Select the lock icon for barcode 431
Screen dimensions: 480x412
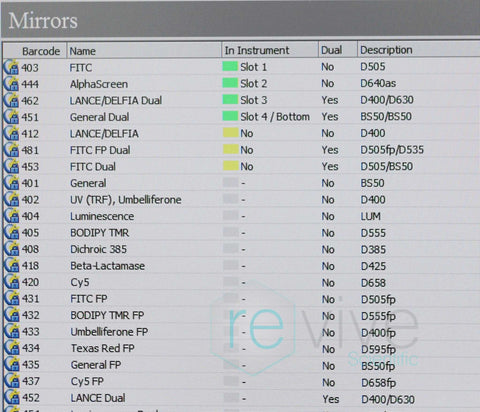(x=11, y=299)
